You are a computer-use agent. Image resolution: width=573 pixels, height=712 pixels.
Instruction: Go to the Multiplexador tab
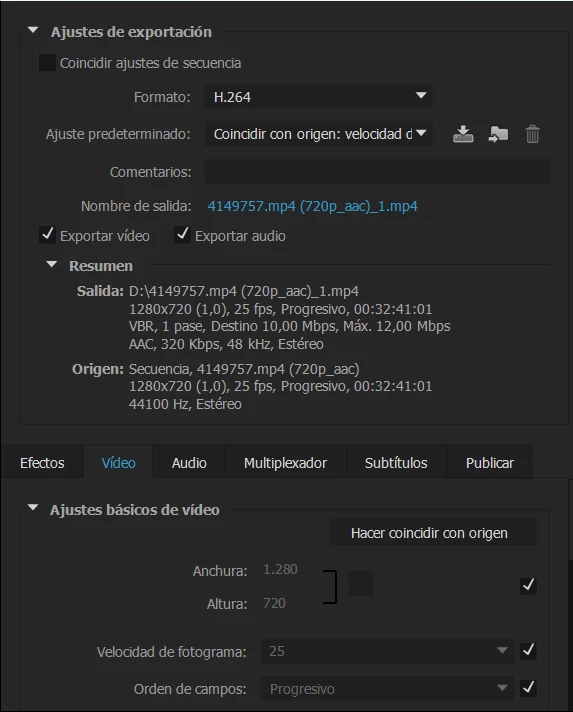(285, 463)
